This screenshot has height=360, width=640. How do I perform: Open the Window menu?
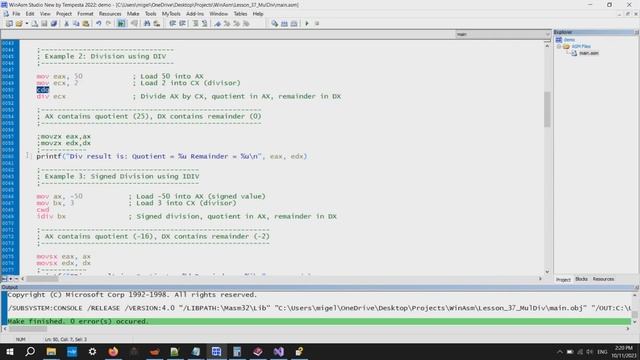218,14
